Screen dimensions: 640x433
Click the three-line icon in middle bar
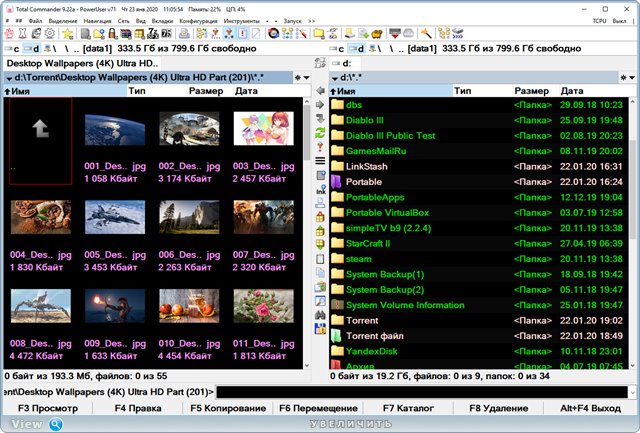320,161
